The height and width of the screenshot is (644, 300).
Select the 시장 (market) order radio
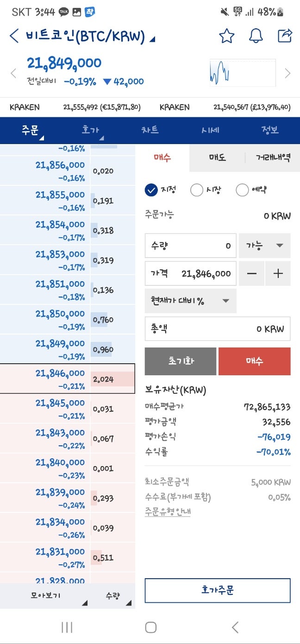pyautogui.click(x=197, y=190)
